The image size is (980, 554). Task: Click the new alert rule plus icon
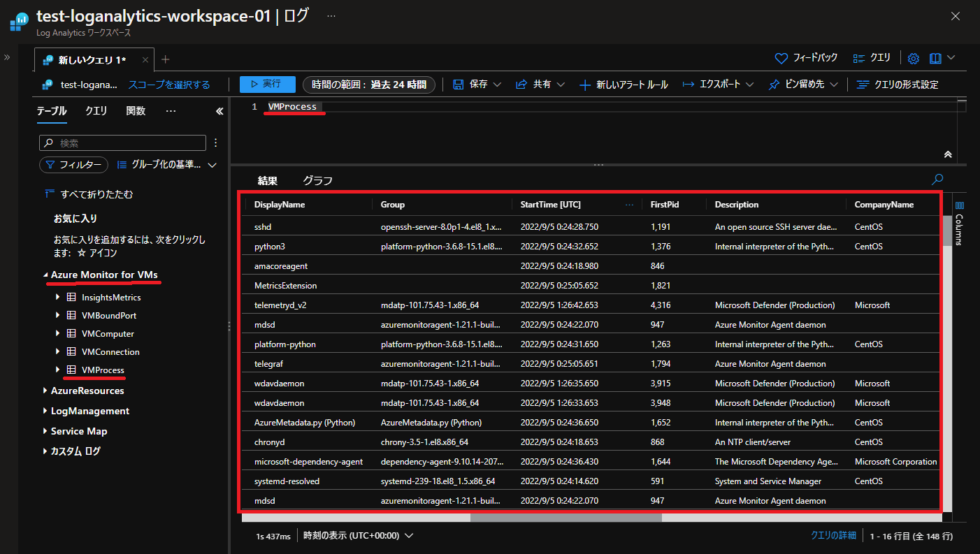(585, 85)
